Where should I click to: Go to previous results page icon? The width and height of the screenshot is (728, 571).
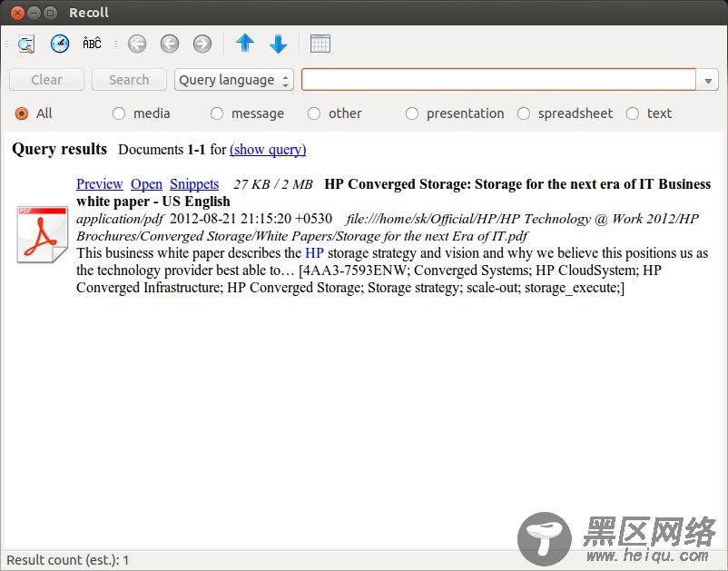(x=170, y=44)
